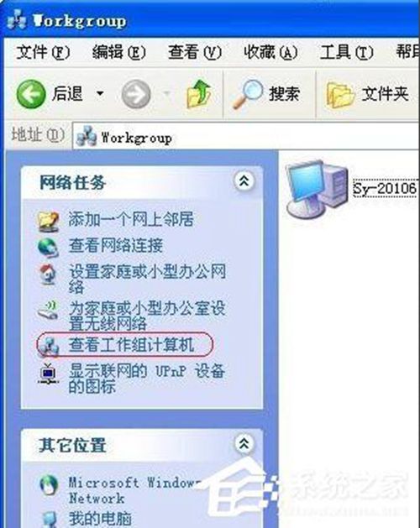The width and height of the screenshot is (420, 528).
Task: Collapse the 网络任务 panel
Action: [244, 181]
